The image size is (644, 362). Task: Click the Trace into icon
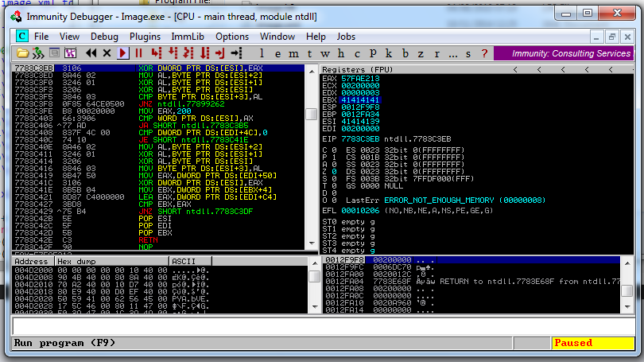(188, 53)
